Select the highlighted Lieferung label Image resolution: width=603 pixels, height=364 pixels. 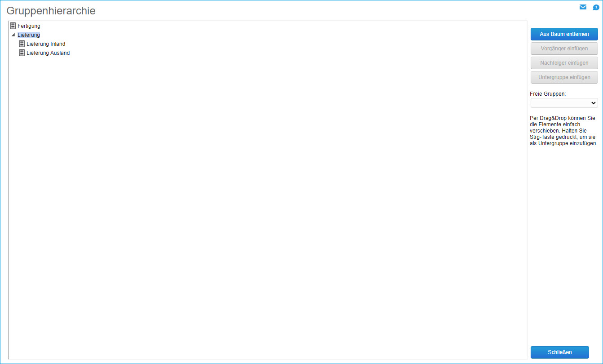pos(29,35)
